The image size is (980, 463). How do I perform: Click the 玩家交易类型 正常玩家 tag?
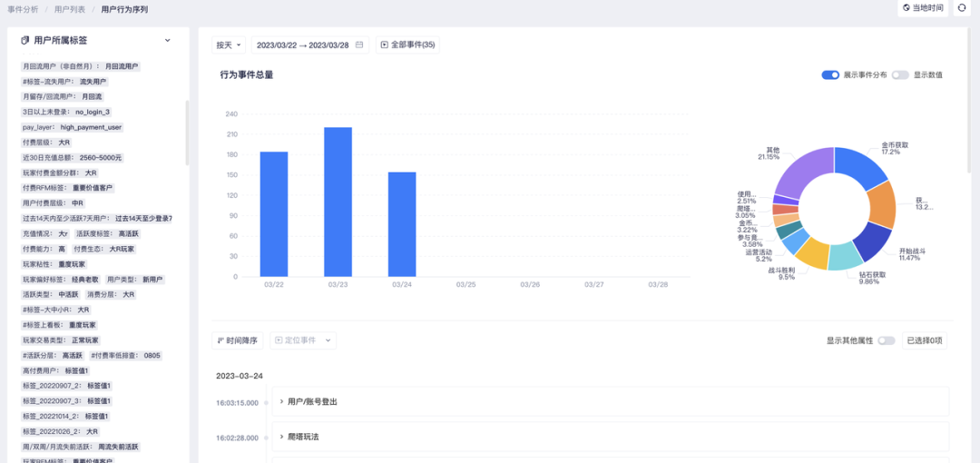pyautogui.click(x=61, y=340)
